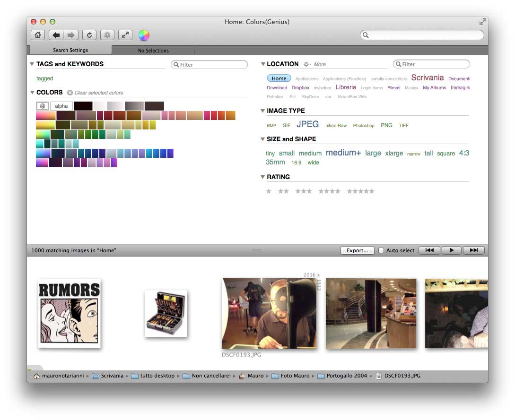The image size is (515, 420).
Task: Click the Export... button
Action: tap(358, 250)
